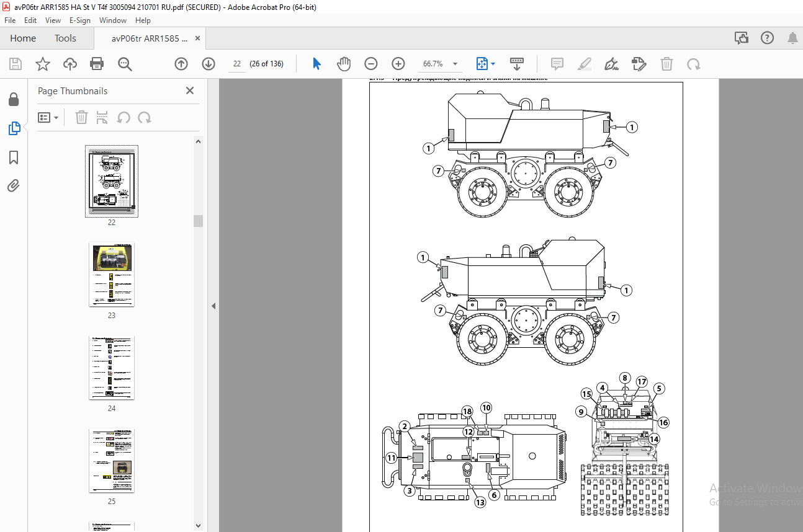Image resolution: width=803 pixels, height=532 pixels.
Task: Open the find text magnifier tool
Action: [125, 64]
